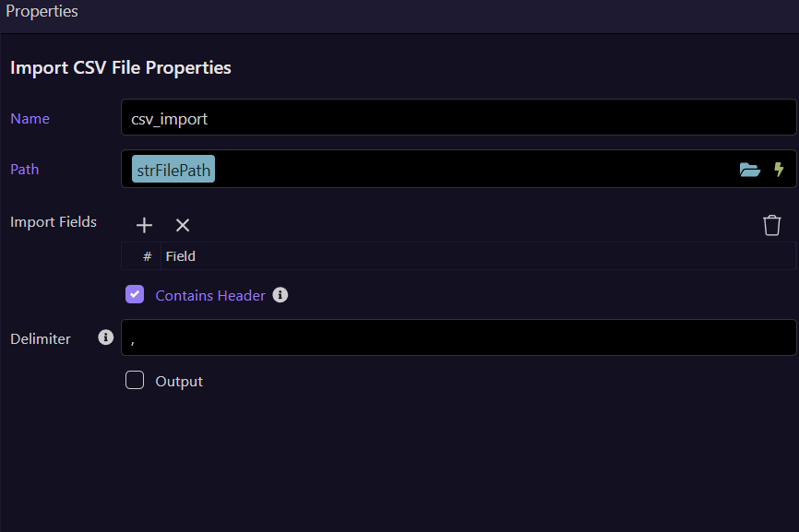Click the Output label text
799x532 pixels.
tap(179, 382)
